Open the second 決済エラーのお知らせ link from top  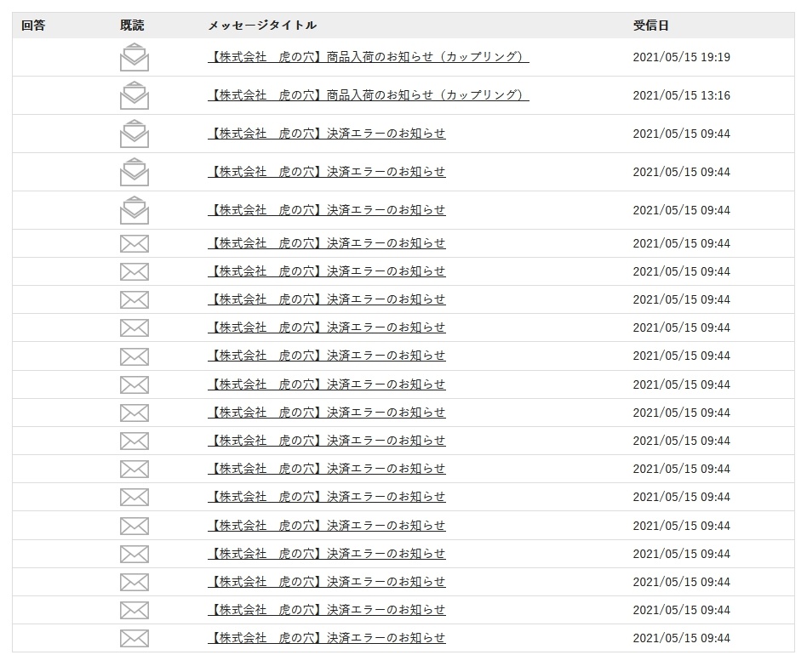[x=327, y=172]
